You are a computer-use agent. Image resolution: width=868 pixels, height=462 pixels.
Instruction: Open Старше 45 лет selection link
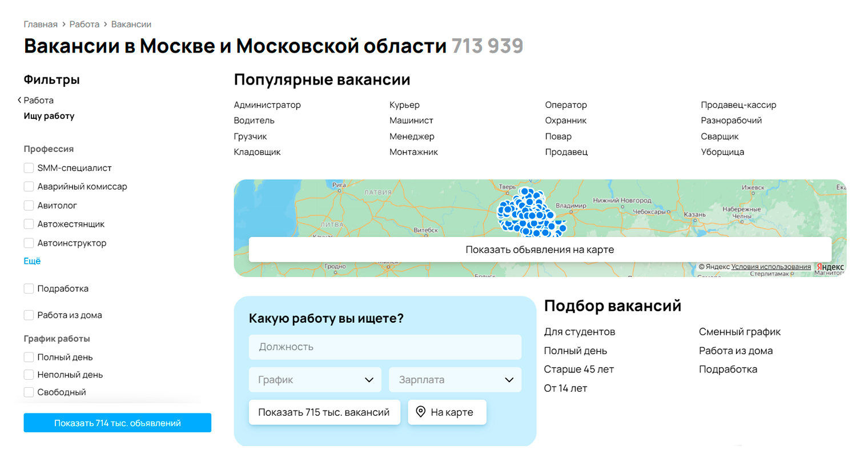click(x=579, y=369)
